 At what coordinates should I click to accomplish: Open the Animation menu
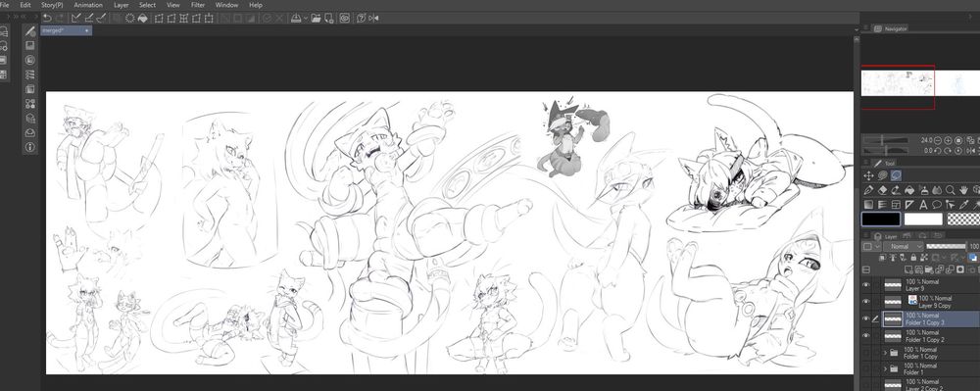pyautogui.click(x=88, y=4)
